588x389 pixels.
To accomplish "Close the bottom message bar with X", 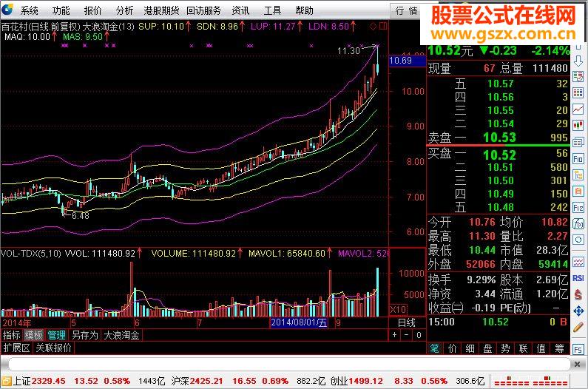I will tap(577, 364).
